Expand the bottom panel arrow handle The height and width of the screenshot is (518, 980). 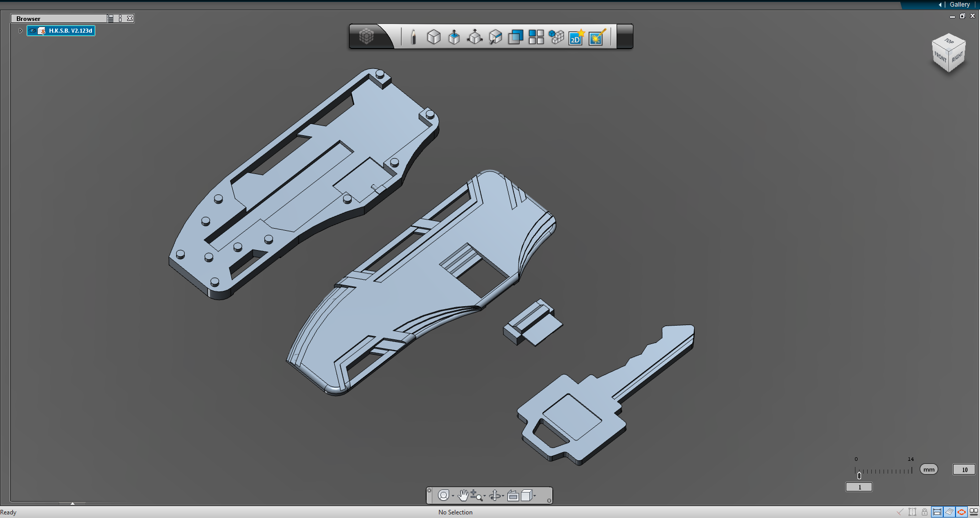click(72, 504)
